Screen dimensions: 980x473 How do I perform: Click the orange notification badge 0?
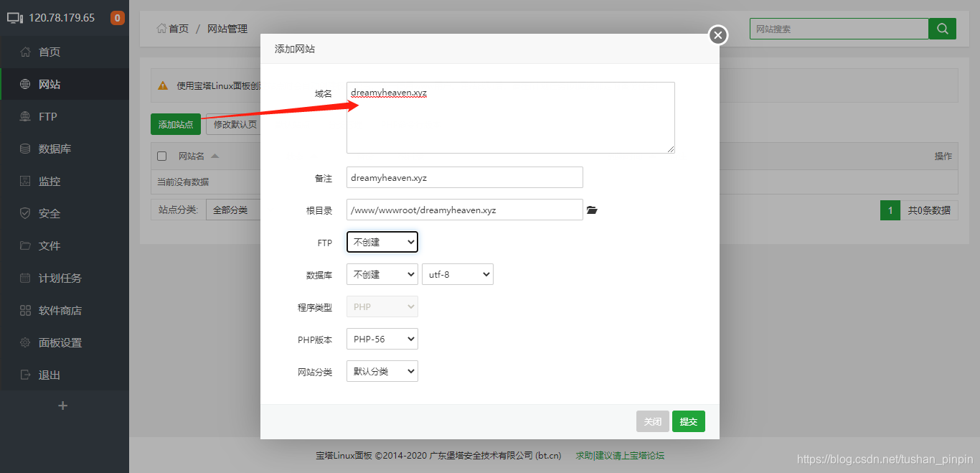click(x=118, y=18)
